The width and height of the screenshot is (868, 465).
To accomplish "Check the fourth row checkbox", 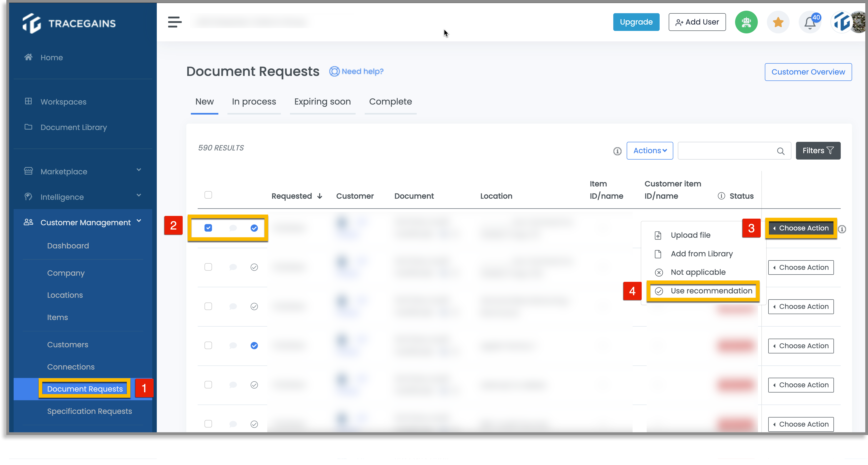I will tap(208, 345).
